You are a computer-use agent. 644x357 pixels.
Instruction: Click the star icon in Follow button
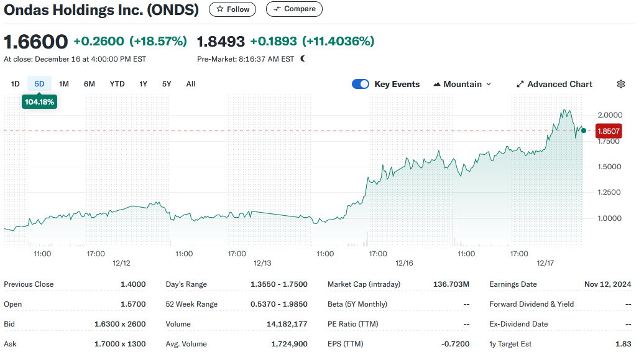coord(220,9)
